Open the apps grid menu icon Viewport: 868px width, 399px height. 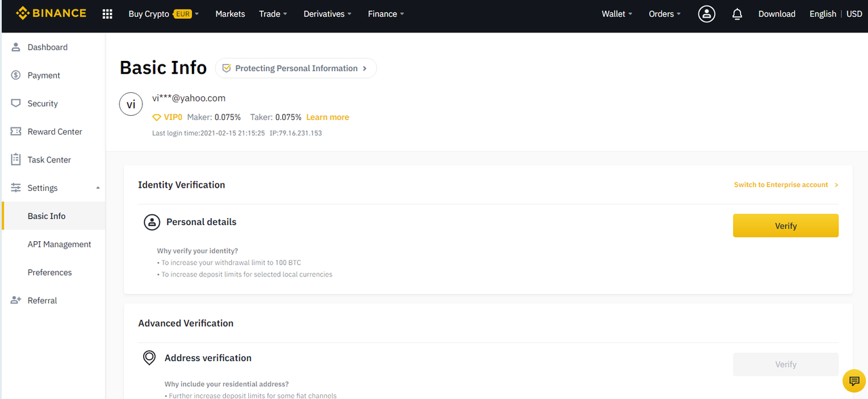(x=107, y=14)
